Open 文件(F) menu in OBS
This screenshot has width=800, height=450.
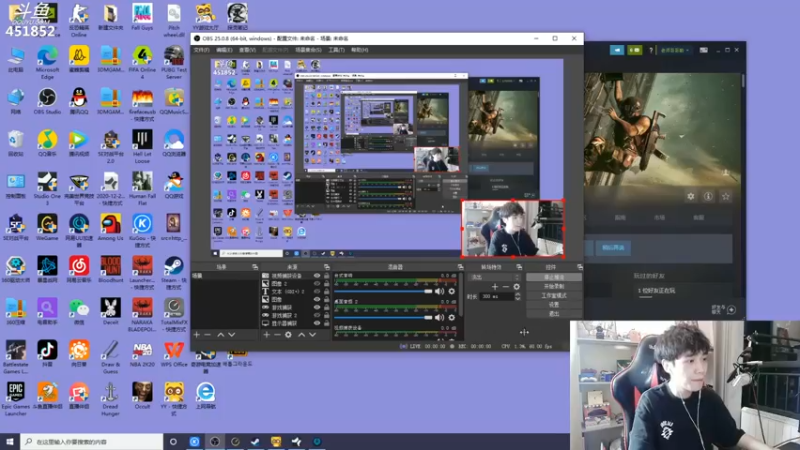pyautogui.click(x=202, y=50)
